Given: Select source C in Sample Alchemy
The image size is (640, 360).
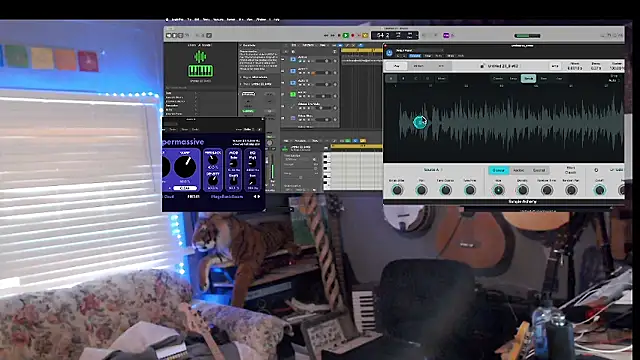Looking at the screenshot, I should [x=416, y=78].
